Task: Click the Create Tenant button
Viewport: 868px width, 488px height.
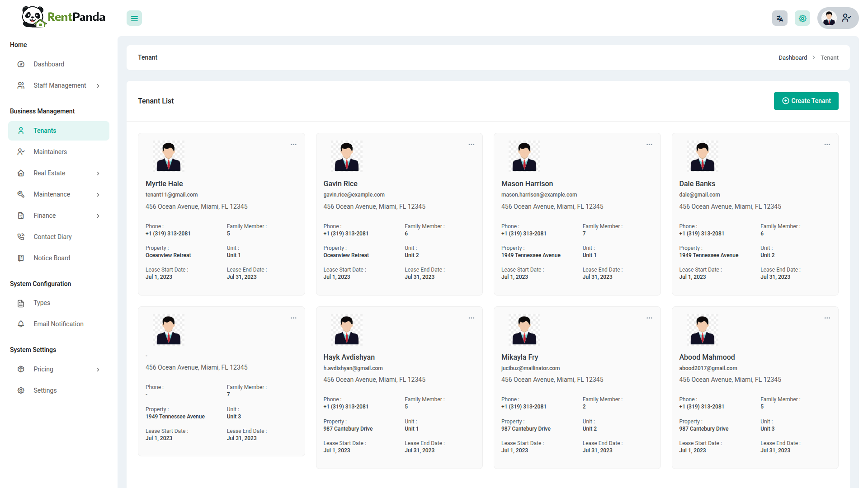Action: 806,101
